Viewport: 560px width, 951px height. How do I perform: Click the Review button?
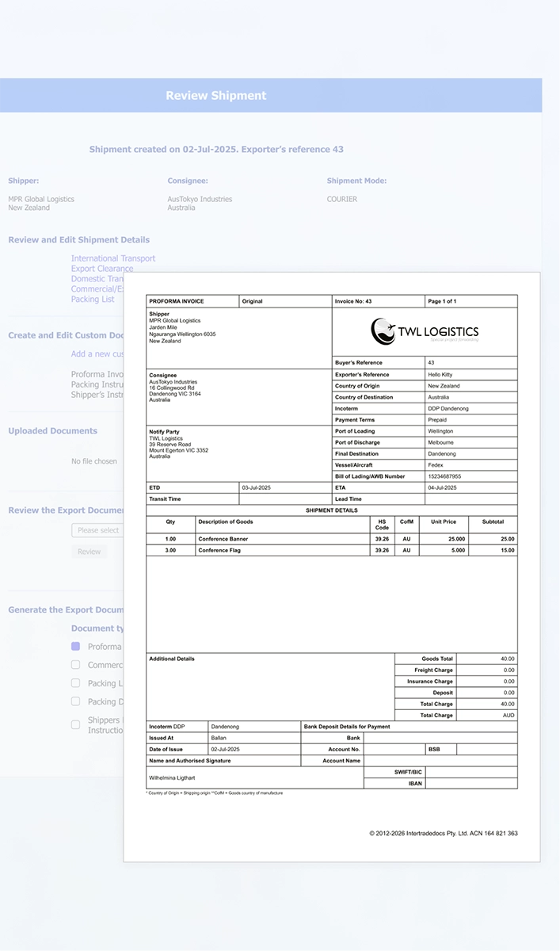point(89,552)
